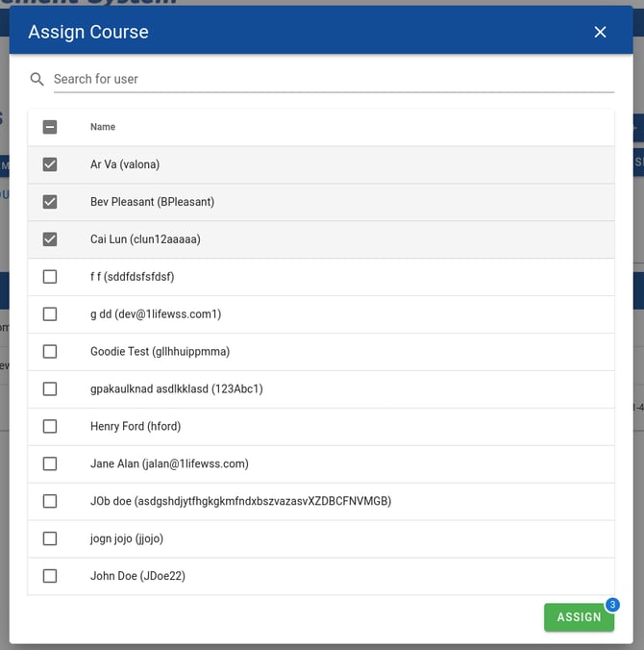The image size is (644, 650).
Task: Tick the gpakaulknad asdlkklasd checkbox
Action: [x=50, y=389]
